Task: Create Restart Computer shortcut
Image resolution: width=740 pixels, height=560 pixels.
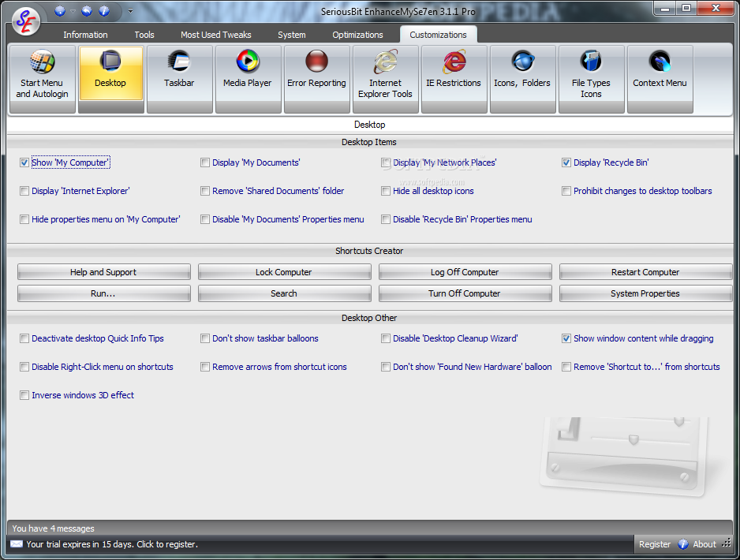Action: [x=645, y=272]
